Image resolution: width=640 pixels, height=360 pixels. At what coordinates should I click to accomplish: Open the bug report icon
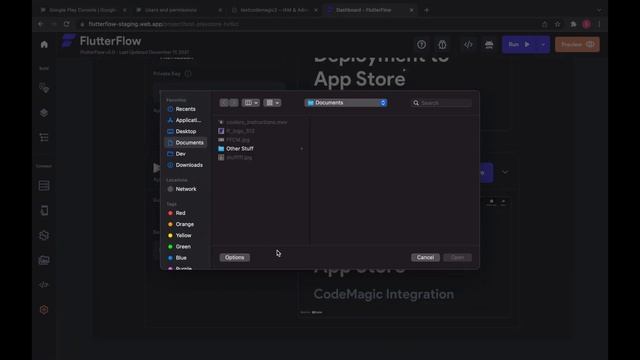[x=442, y=44]
